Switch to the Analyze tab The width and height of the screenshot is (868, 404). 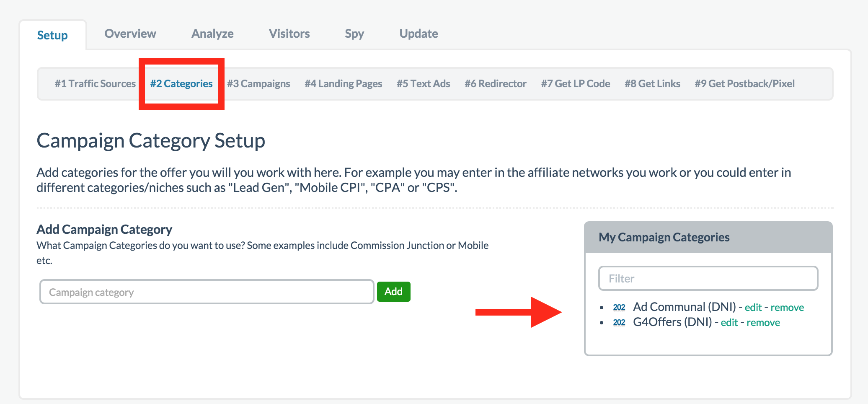coord(212,34)
